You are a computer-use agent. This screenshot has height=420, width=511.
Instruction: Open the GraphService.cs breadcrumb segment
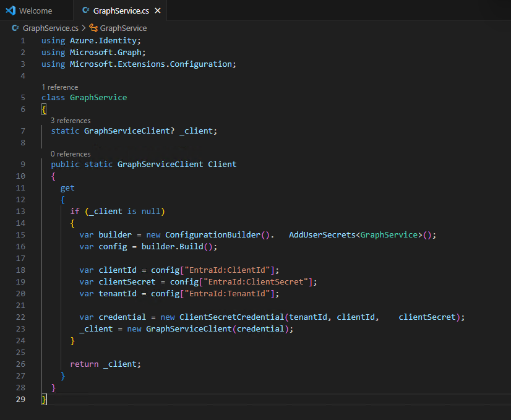point(51,28)
